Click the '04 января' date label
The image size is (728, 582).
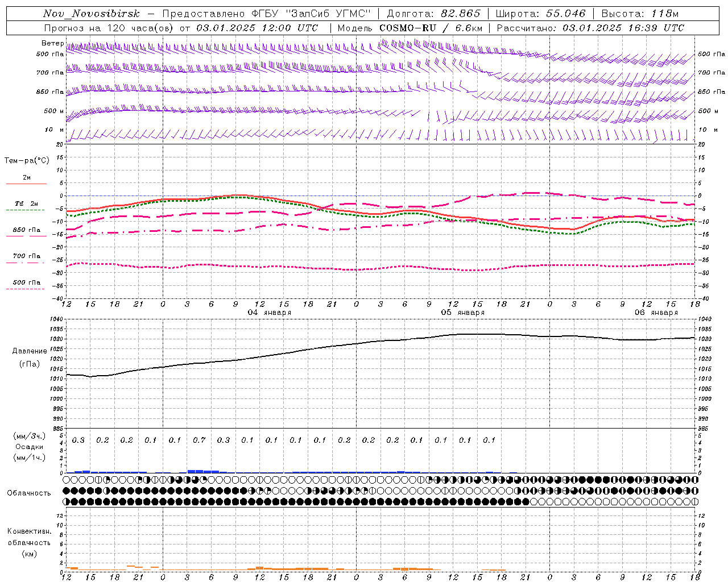click(x=269, y=312)
